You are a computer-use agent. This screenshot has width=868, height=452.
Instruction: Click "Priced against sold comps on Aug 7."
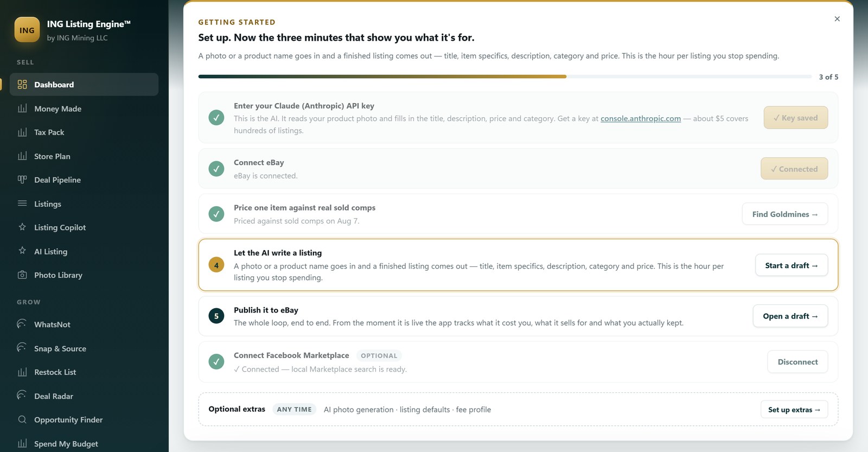point(296,221)
